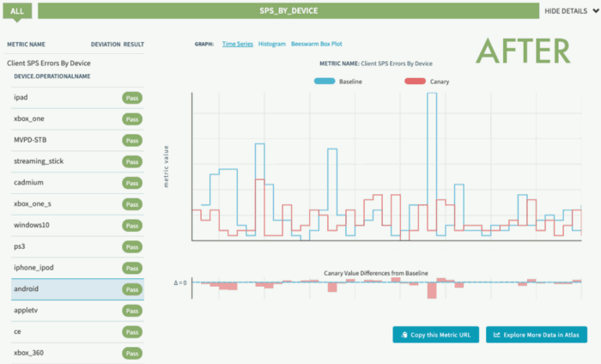
Task: Toggle the Canary legend color swatch
Action: (x=414, y=81)
